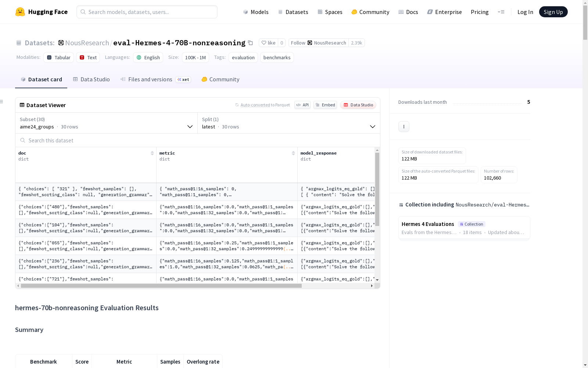Click the Embed button
Viewport: 588px width, 368px height.
pyautogui.click(x=325, y=105)
